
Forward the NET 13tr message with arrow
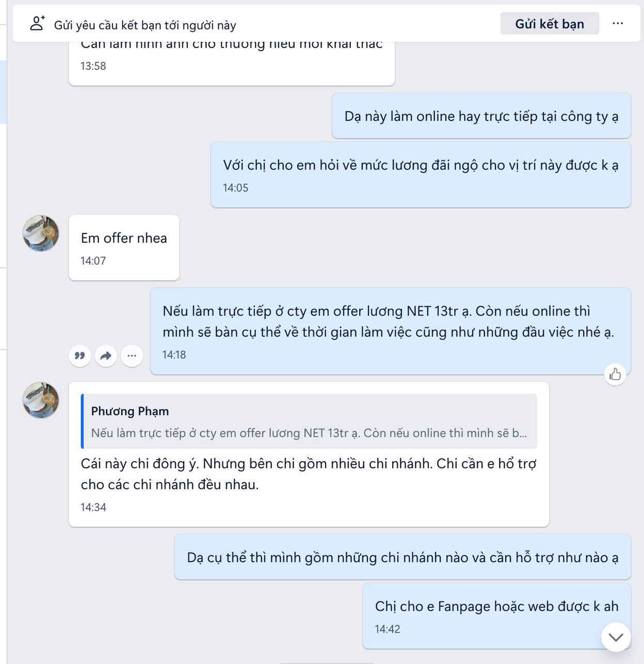106,356
